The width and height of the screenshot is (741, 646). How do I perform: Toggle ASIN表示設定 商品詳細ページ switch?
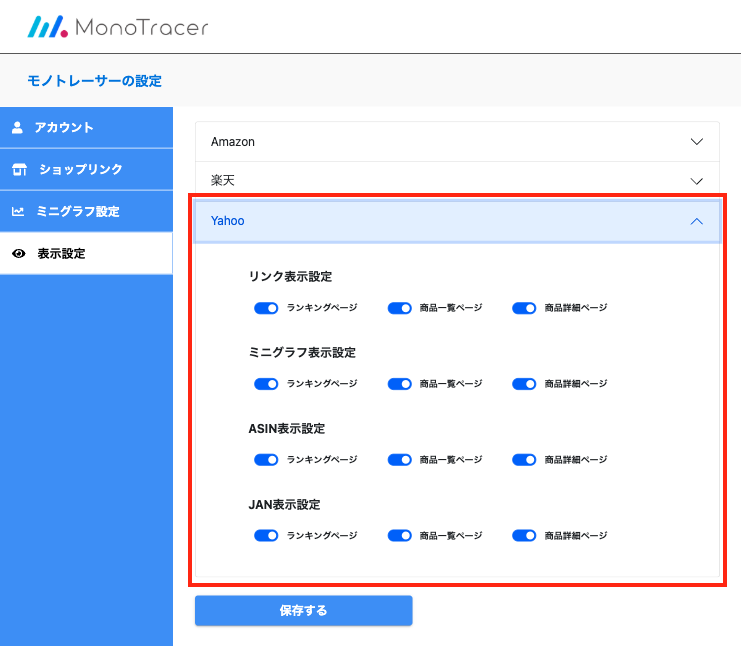click(x=524, y=460)
